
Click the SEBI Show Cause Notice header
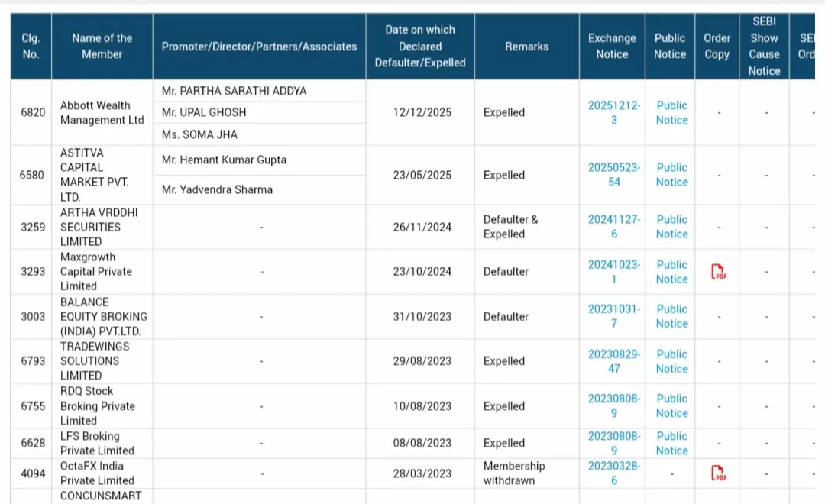(x=765, y=46)
